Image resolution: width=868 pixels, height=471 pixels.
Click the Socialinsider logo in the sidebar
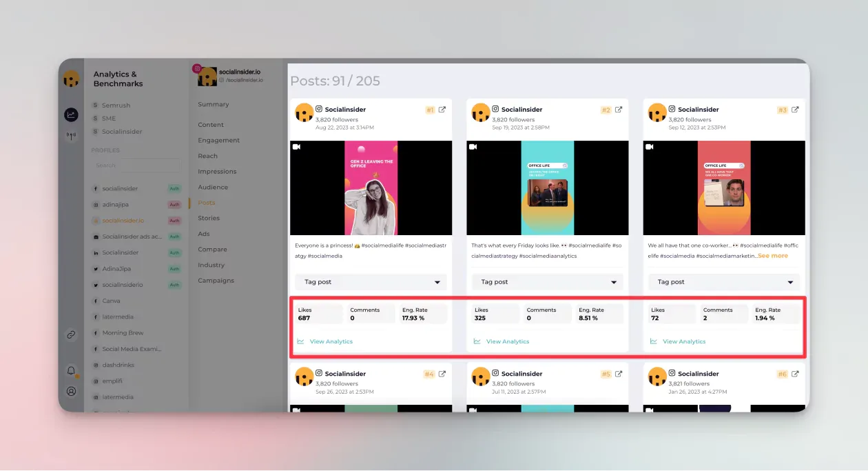pos(71,79)
